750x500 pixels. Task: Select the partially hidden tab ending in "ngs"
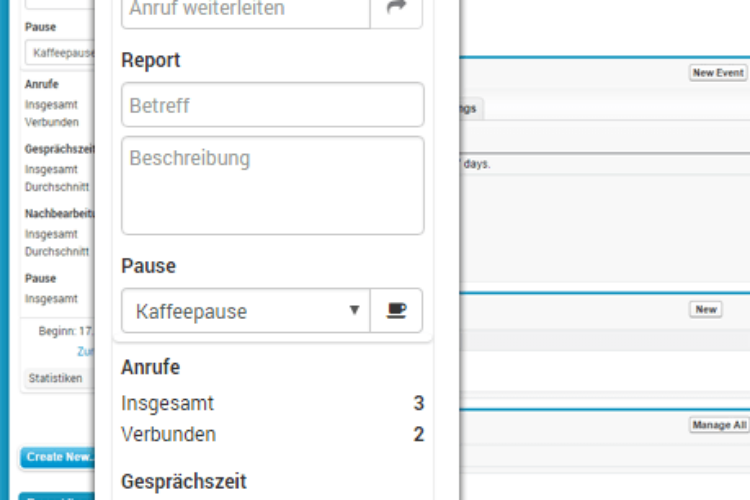471,109
